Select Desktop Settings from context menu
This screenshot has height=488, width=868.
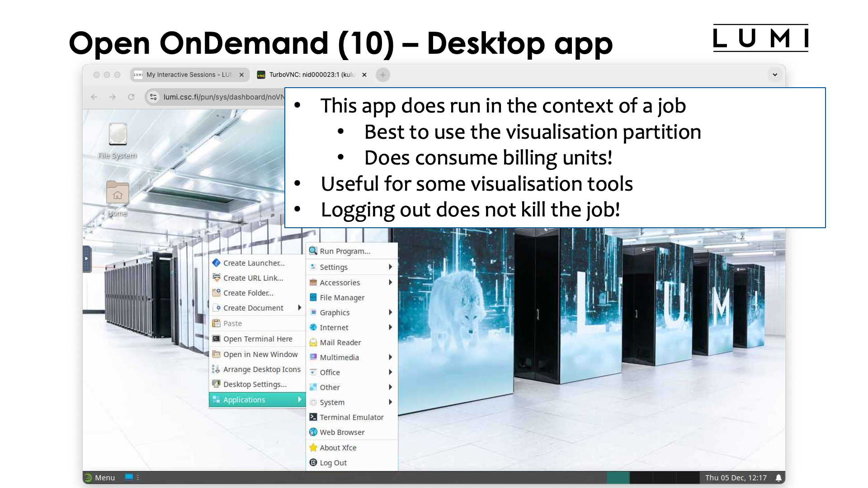click(255, 385)
